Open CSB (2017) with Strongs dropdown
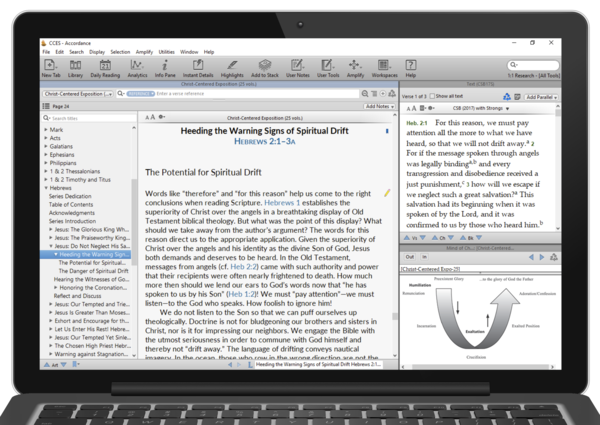The width and height of the screenshot is (600, 425). point(481,109)
